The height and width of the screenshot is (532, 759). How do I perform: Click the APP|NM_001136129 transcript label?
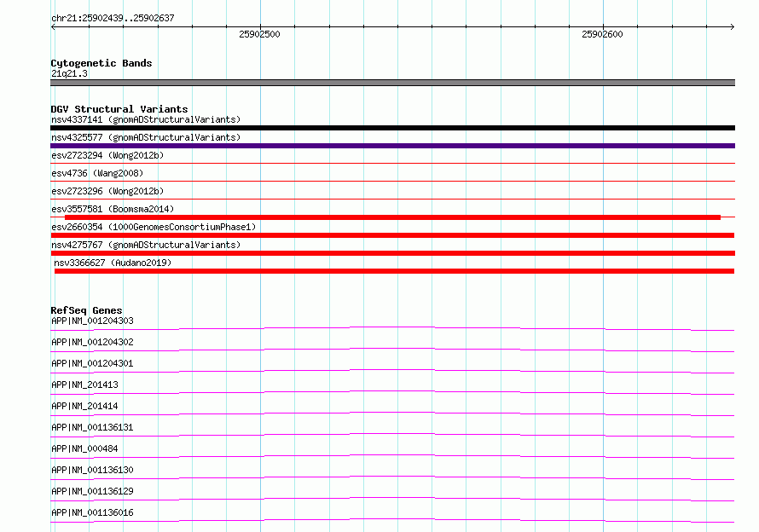tap(92, 491)
